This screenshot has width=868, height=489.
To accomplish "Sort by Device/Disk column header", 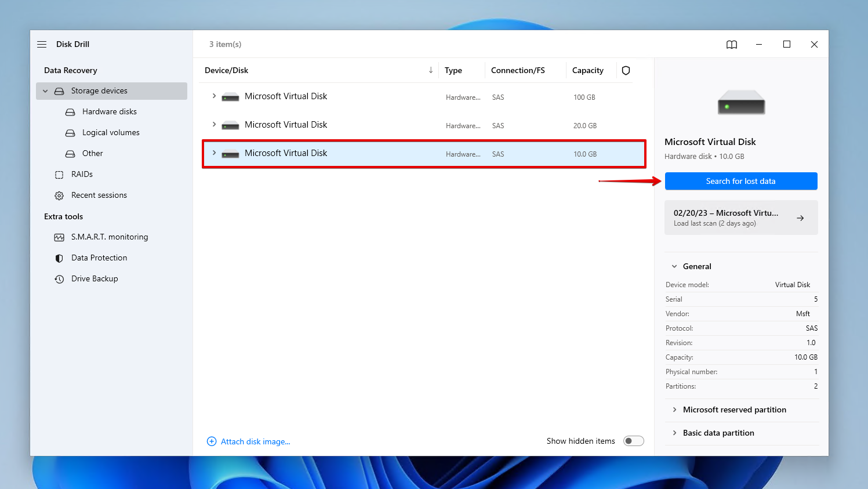I will (226, 70).
